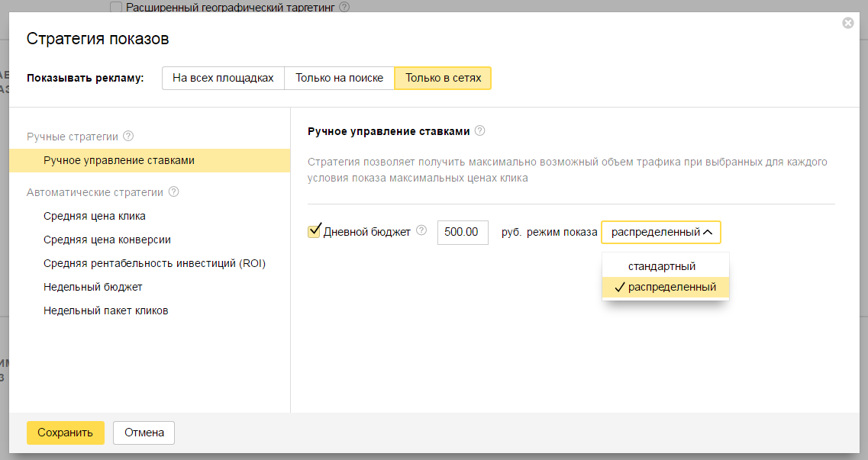
Task: Click help icon next to Ручное управление ставками heading
Action: tap(479, 130)
